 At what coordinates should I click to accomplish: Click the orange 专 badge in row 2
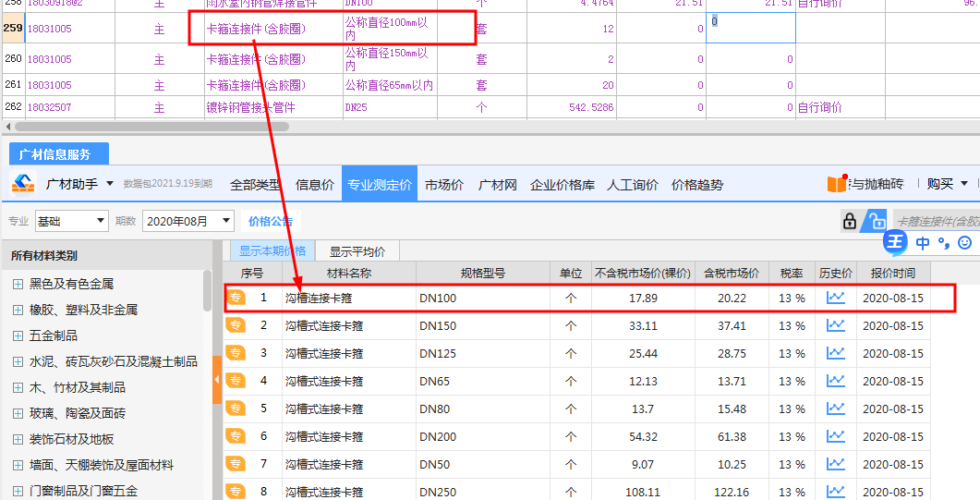(x=236, y=325)
